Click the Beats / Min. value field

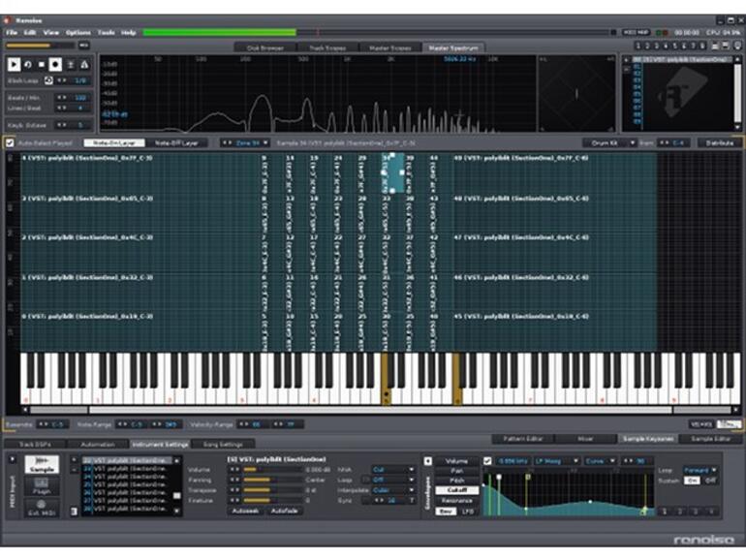point(79,97)
